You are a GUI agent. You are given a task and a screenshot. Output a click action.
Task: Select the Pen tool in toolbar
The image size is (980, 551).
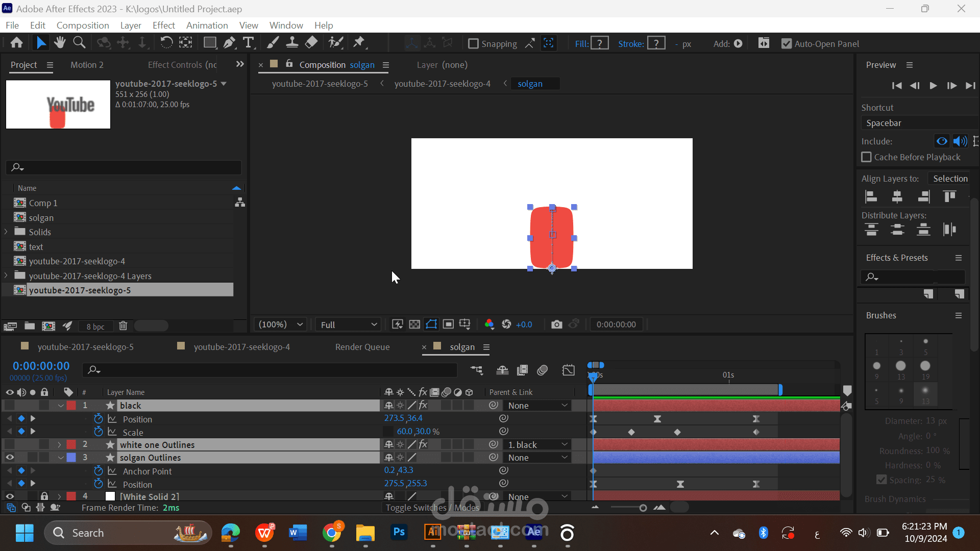click(x=229, y=43)
